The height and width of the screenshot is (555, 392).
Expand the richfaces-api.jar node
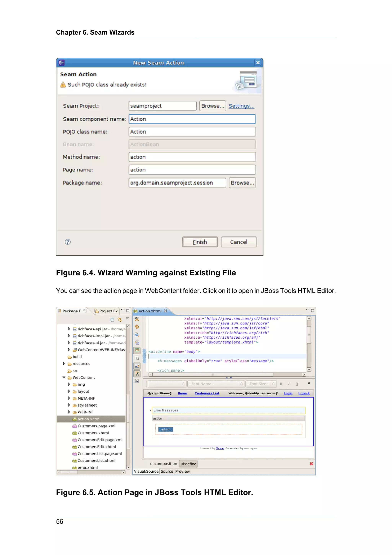pos(69,329)
